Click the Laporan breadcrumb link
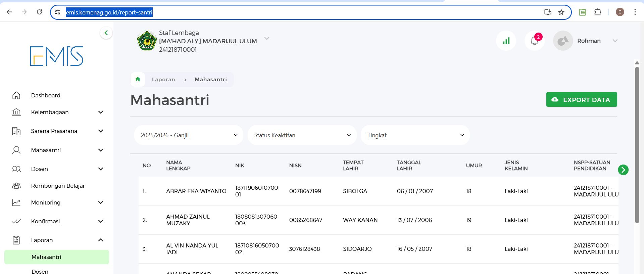 (x=163, y=80)
